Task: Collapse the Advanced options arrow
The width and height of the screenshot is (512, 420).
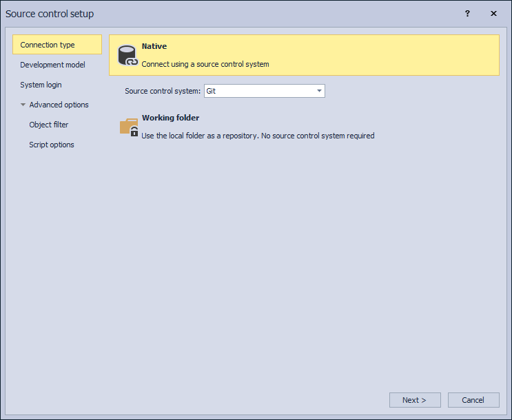Action: click(x=23, y=105)
